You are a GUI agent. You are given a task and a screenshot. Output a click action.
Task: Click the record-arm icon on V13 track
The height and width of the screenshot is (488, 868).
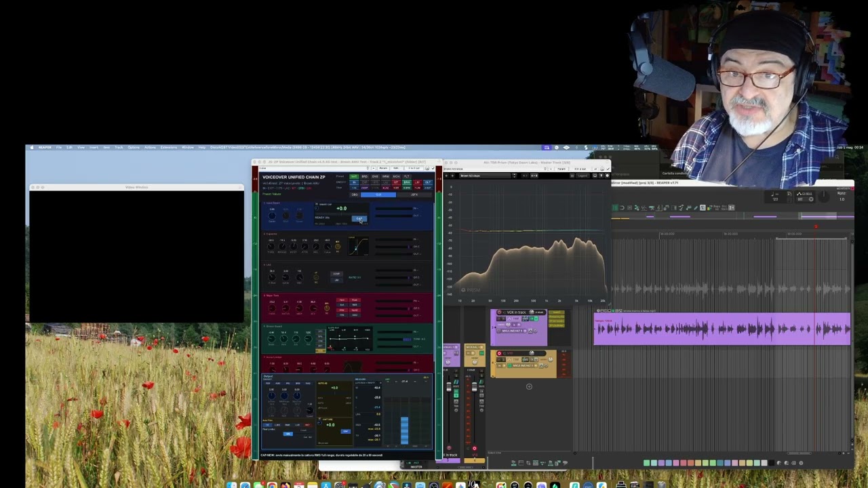(499, 353)
